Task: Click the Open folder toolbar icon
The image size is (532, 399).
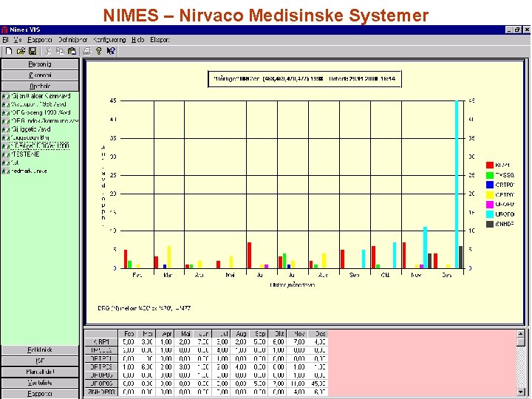Action: click(x=21, y=51)
